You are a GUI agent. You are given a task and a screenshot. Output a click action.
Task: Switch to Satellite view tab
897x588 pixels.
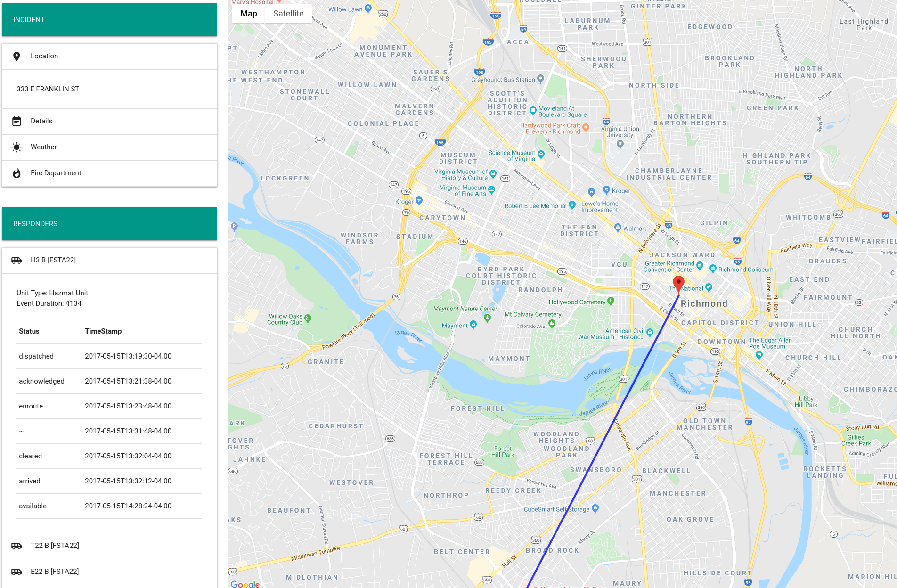[x=288, y=14]
